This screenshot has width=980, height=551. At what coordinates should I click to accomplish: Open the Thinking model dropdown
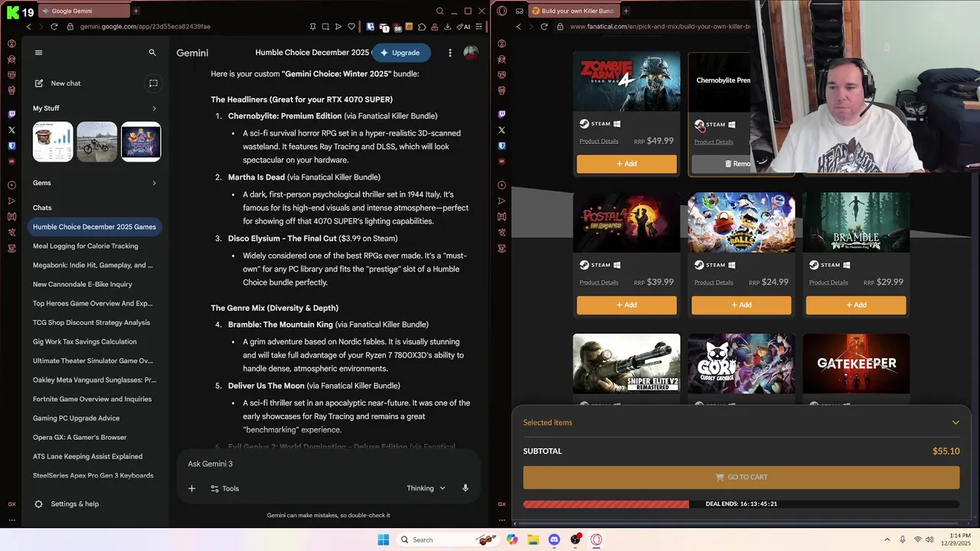point(426,488)
